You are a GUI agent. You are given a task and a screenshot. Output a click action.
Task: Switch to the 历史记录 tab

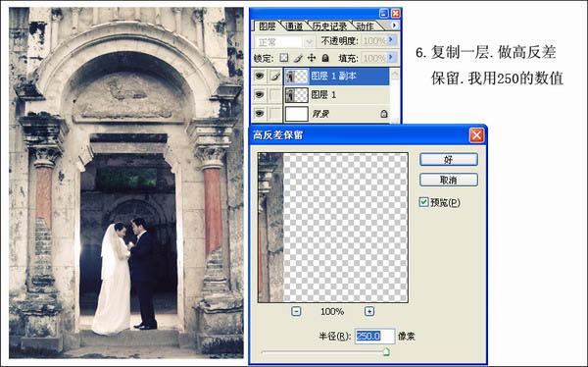[329, 26]
